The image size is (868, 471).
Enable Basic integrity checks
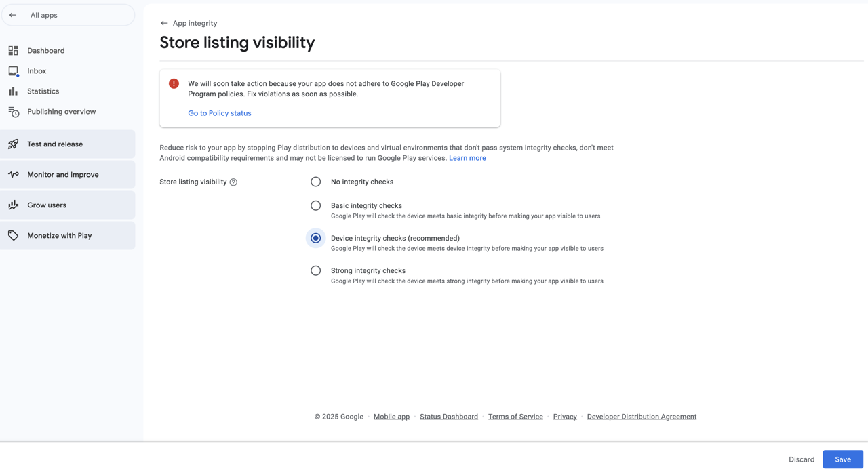pos(315,205)
